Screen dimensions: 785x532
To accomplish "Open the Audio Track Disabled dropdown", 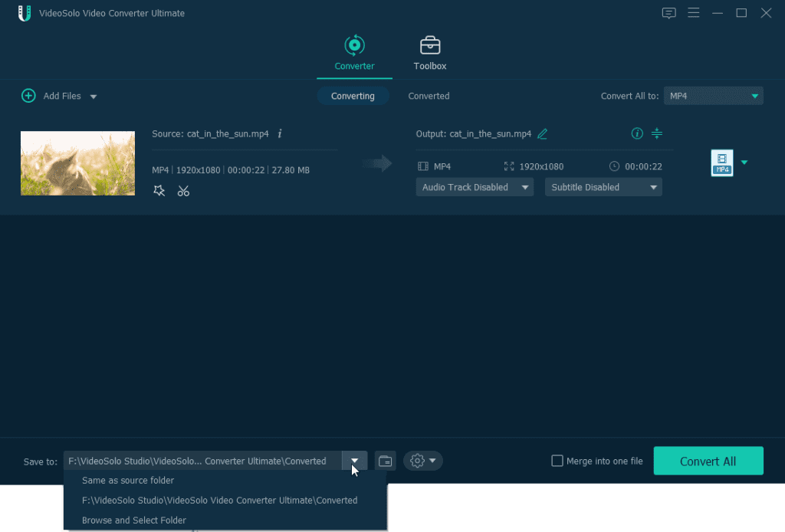I will coord(474,187).
